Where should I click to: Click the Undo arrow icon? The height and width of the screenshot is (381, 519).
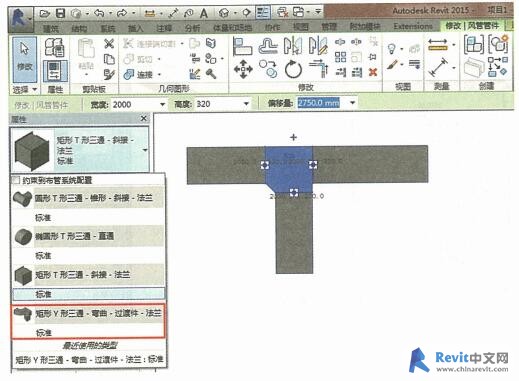tap(99, 13)
